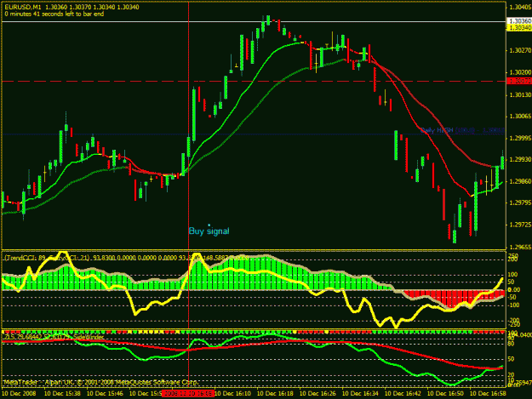Click the '10 Dec 2008' time axis label
The image size is (532, 399).
click(19, 394)
